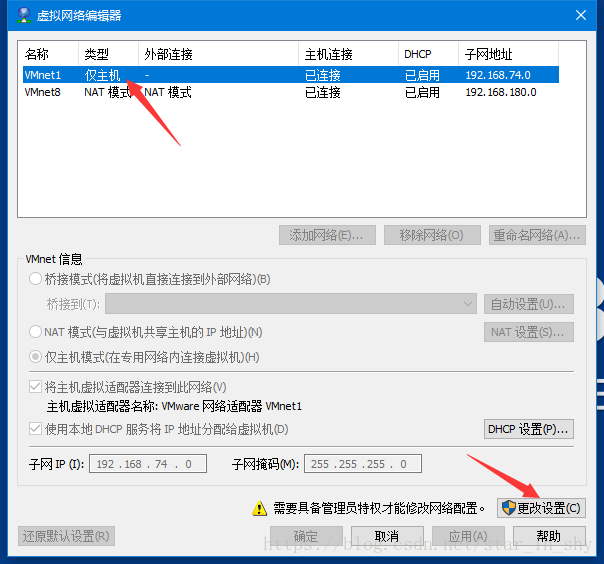Open the 桥接到 dropdown list
Image resolution: width=604 pixels, height=564 pixels.
(291, 304)
